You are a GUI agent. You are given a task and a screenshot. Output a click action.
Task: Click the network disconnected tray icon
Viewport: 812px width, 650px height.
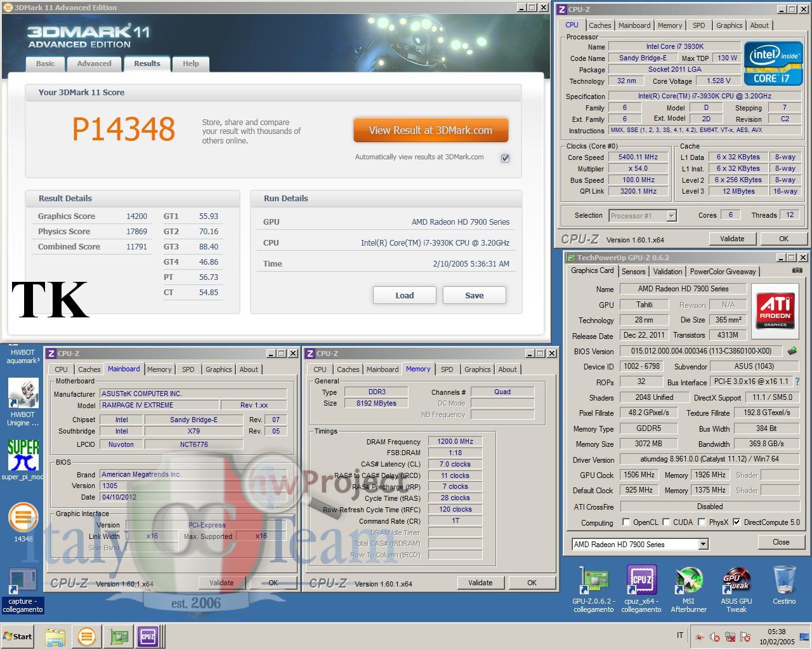click(x=730, y=636)
